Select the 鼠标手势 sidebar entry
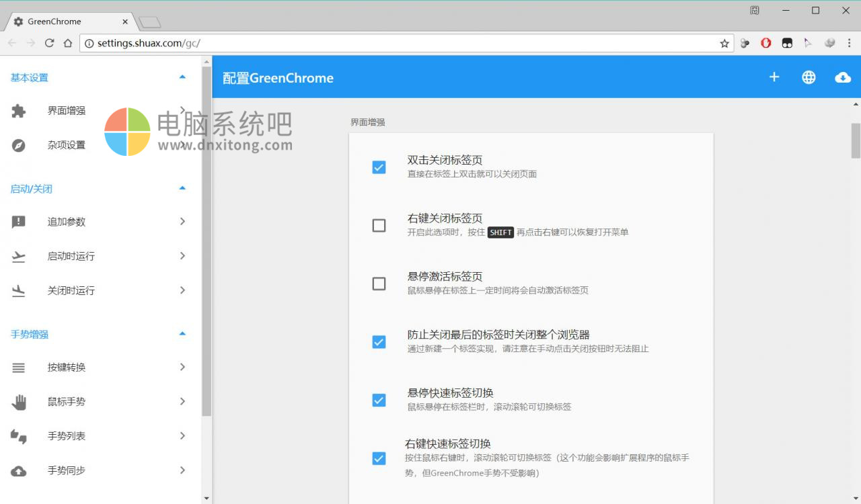This screenshot has height=504, width=861. pyautogui.click(x=101, y=402)
